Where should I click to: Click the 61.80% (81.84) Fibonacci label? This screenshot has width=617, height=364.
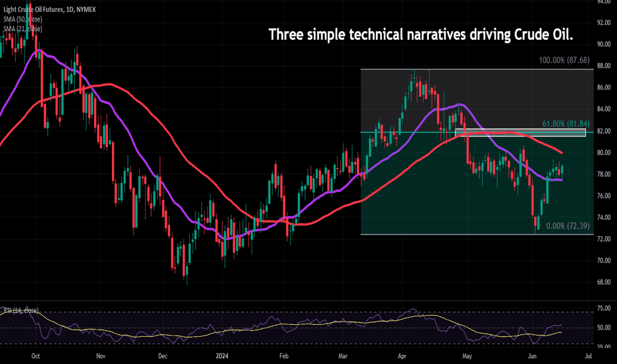566,124
